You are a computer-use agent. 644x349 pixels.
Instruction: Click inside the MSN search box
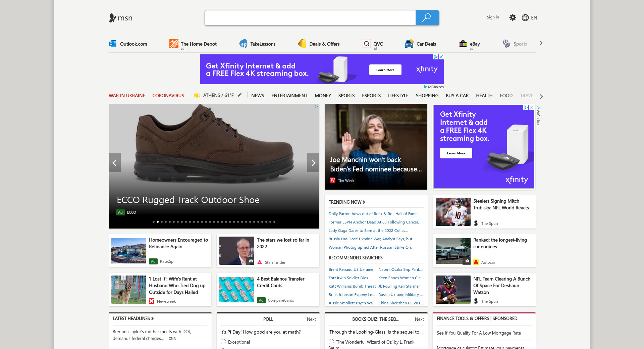point(310,18)
